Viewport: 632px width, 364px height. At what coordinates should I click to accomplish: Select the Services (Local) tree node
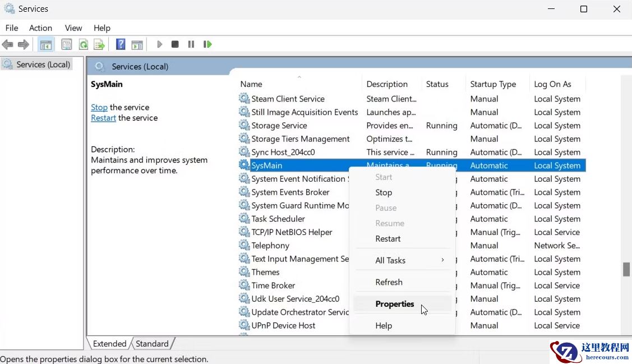click(x=41, y=64)
